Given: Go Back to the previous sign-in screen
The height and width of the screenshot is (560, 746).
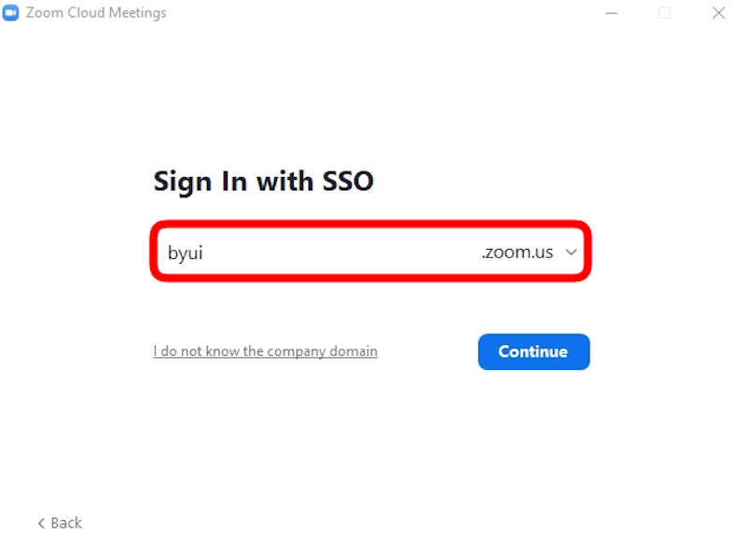Looking at the screenshot, I should click(x=60, y=523).
